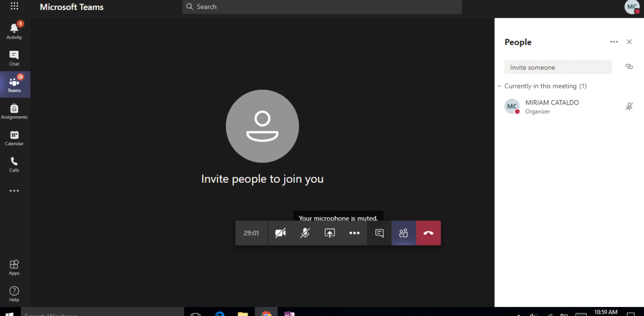644x316 pixels.
Task: Open the MC profile avatar menu
Action: click(x=632, y=7)
